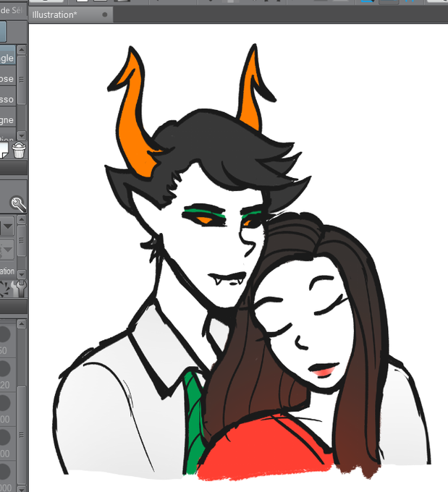
Task: Choose the sub tool ending in 'ose'
Action: click(7, 76)
